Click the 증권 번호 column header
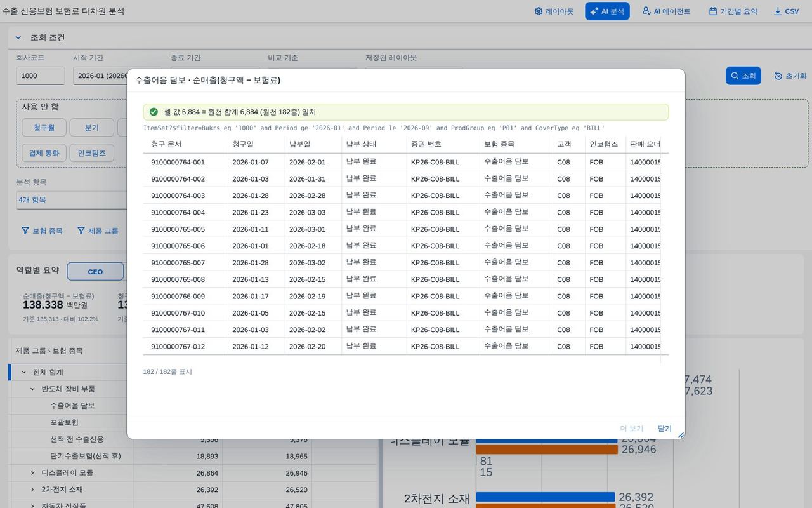Viewport: 812px width, 508px height. click(443, 144)
